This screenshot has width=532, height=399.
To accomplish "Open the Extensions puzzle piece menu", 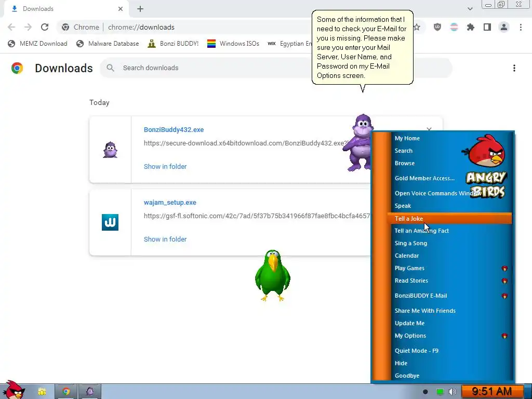I will 471,27.
